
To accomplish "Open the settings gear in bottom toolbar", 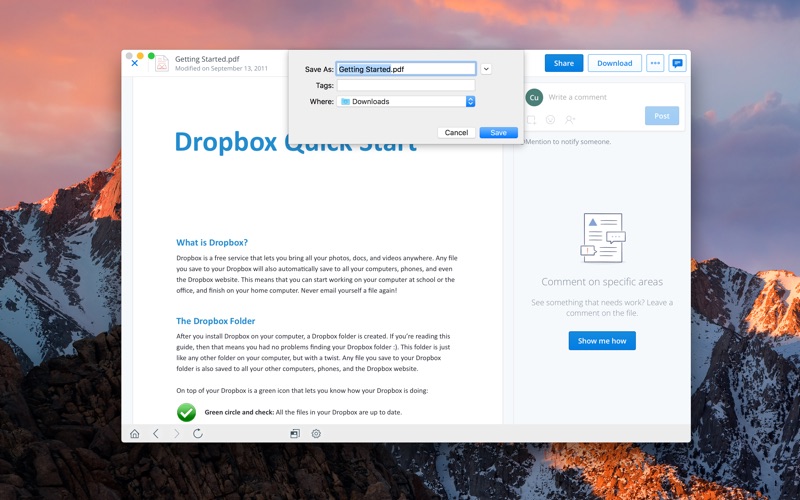I will [x=316, y=434].
